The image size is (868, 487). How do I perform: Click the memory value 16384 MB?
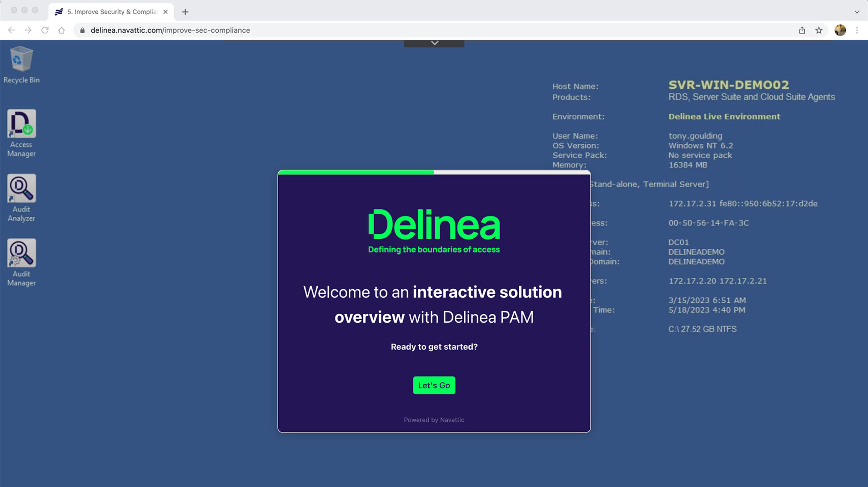[687, 165]
